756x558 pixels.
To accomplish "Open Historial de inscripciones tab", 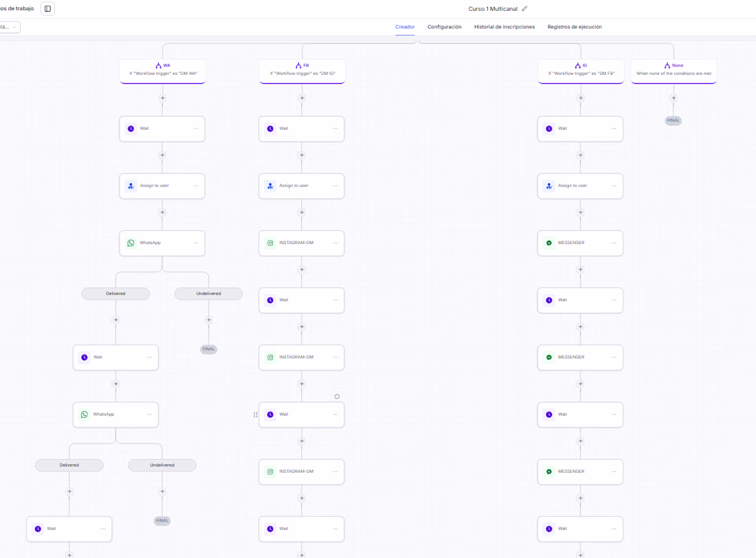I will pyautogui.click(x=504, y=27).
